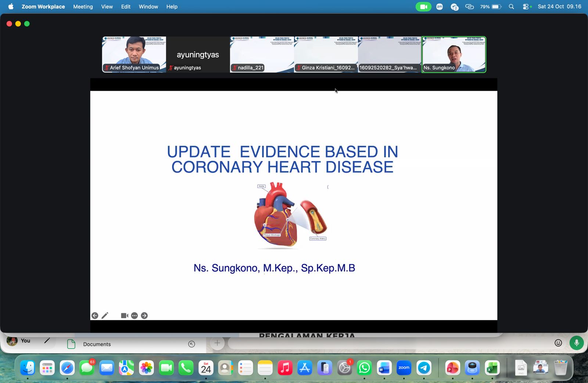
Task: Open the Edit menu
Action: [x=126, y=7]
